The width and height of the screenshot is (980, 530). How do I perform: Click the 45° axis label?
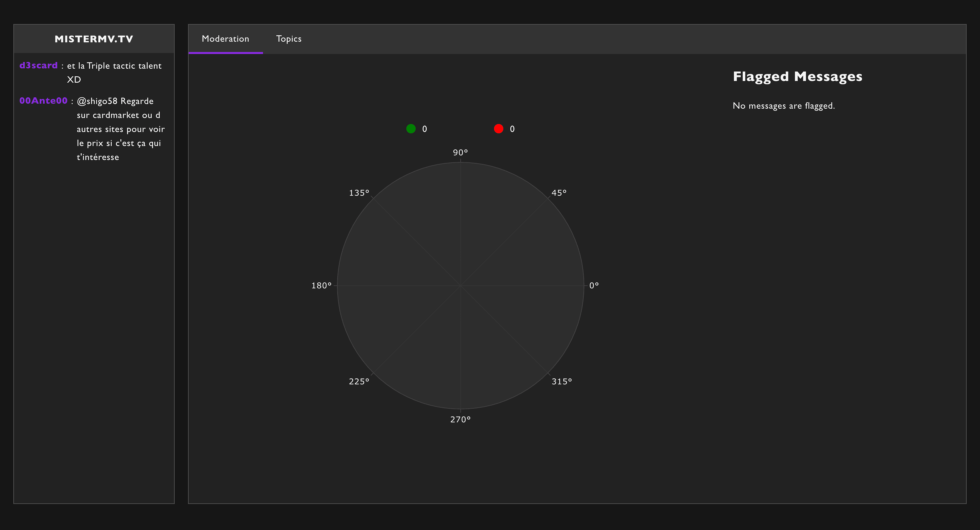click(559, 193)
